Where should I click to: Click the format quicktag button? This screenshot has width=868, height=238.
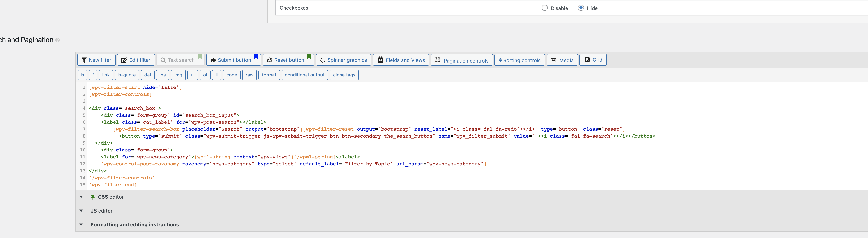269,75
